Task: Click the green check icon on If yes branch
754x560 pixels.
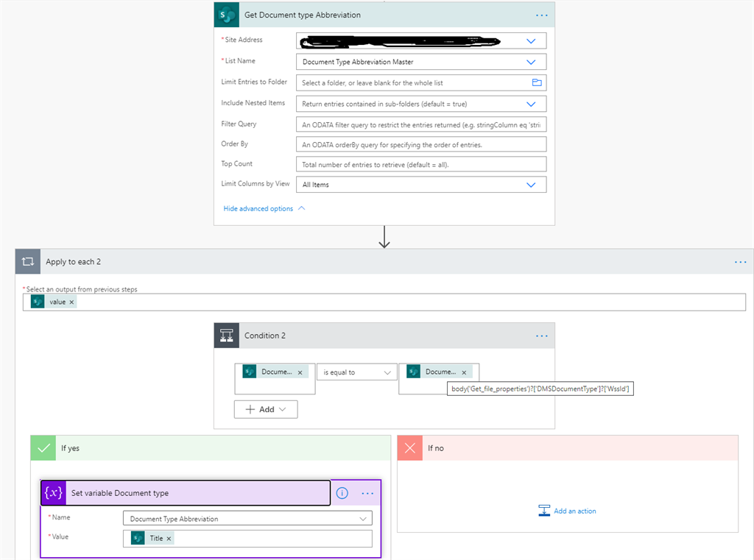Action: coord(43,447)
